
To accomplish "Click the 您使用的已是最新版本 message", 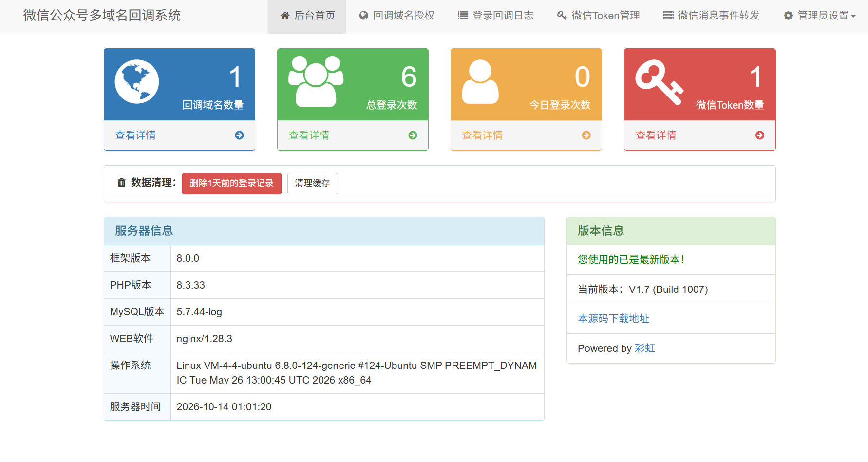I will [x=631, y=260].
